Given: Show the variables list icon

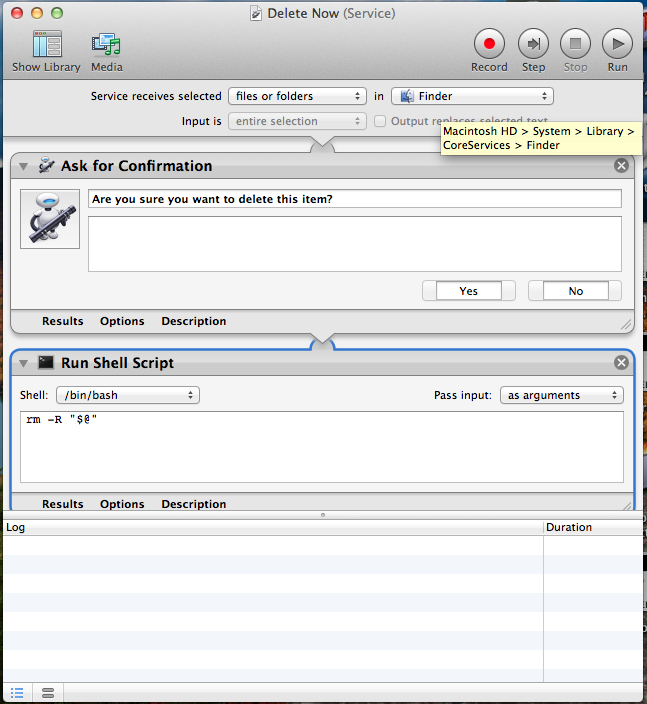Looking at the screenshot, I should [x=48, y=693].
